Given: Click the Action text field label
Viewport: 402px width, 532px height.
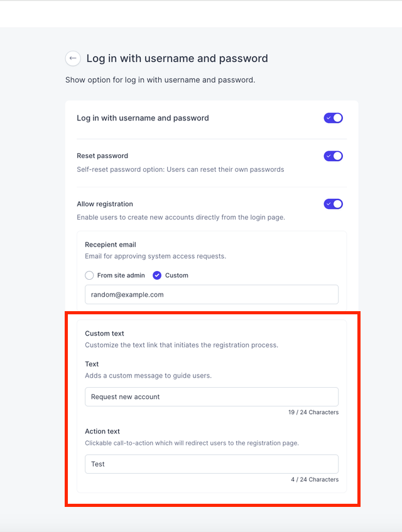Looking at the screenshot, I should 102,431.
